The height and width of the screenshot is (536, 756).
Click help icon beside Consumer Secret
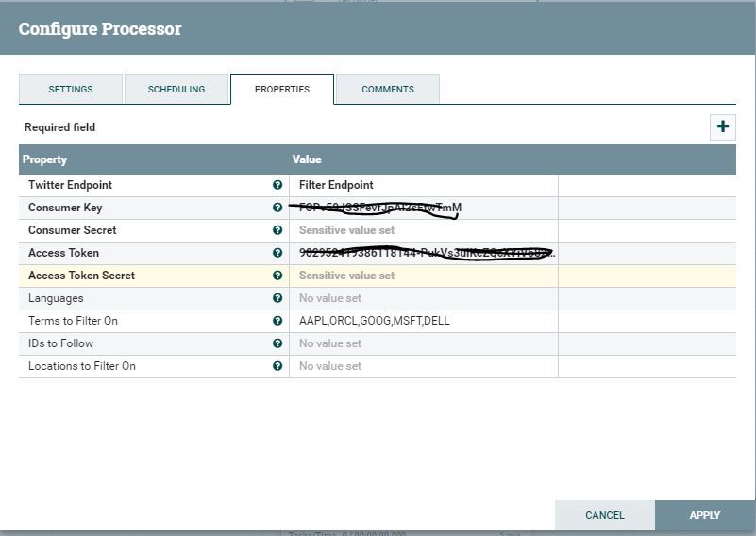tap(277, 230)
